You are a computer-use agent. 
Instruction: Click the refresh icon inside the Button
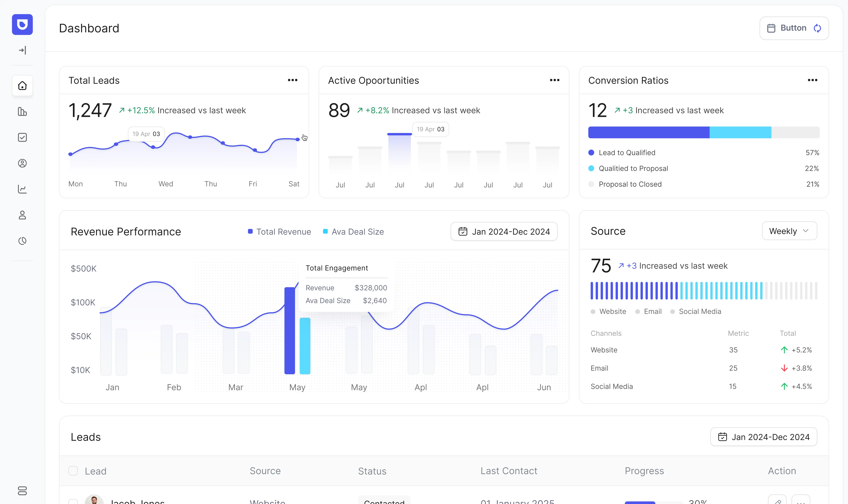[x=818, y=28]
